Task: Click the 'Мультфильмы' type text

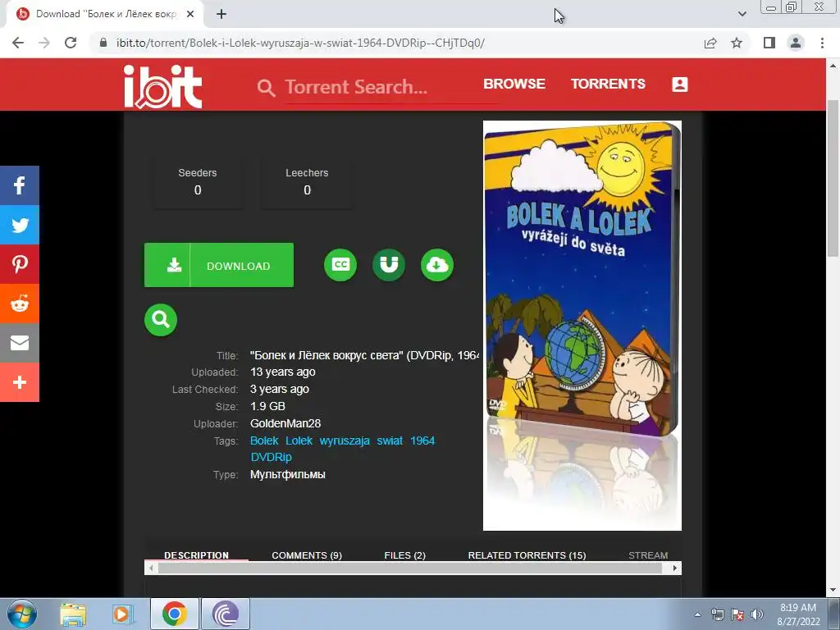Action: click(288, 475)
